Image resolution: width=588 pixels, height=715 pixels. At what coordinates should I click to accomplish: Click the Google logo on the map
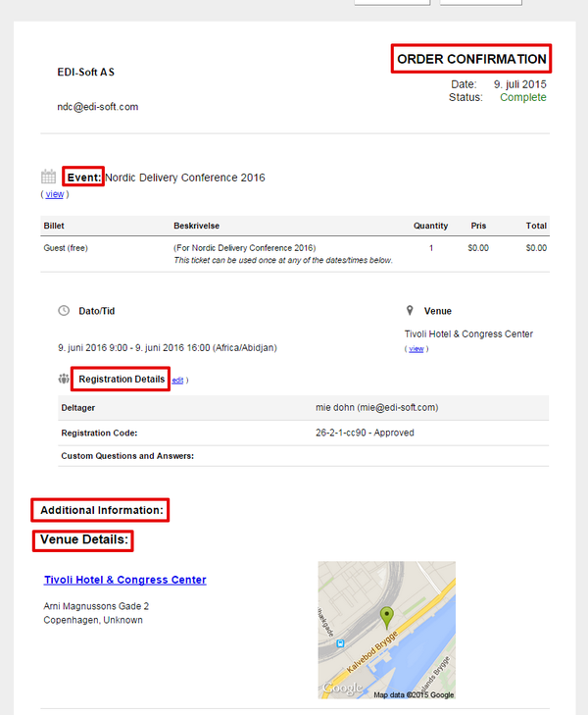tap(342, 688)
